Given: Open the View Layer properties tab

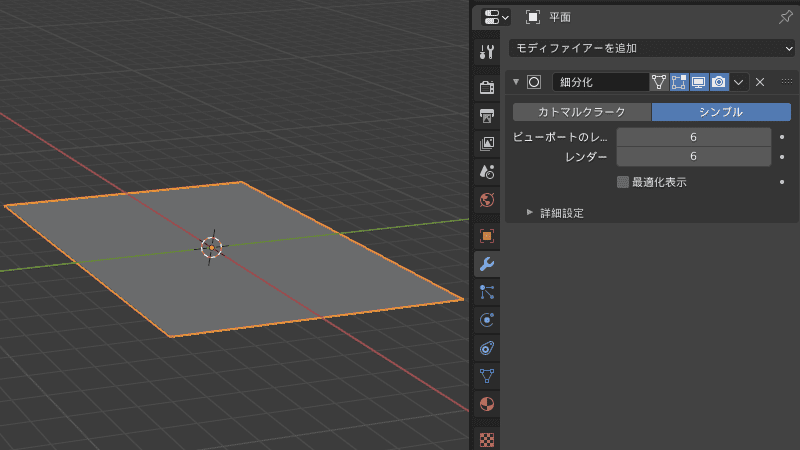Looking at the screenshot, I should point(487,144).
